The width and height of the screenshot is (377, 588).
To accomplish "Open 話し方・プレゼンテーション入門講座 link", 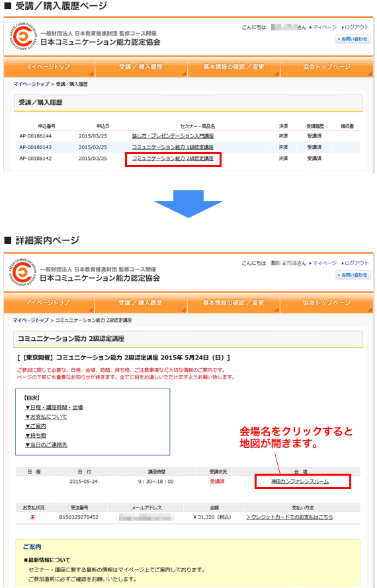I will [173, 135].
